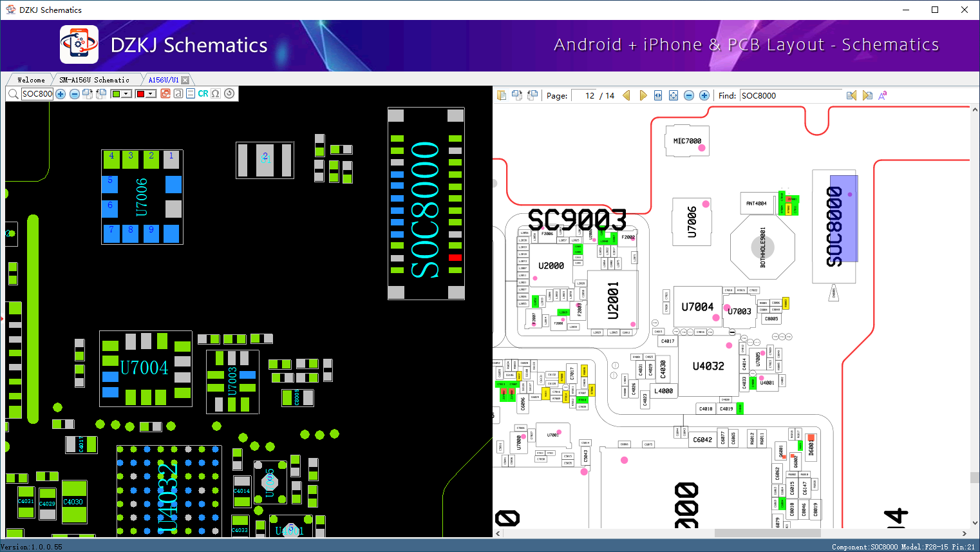Click the C6042 capacitor in schematic
The width and height of the screenshot is (980, 552).
coord(702,440)
